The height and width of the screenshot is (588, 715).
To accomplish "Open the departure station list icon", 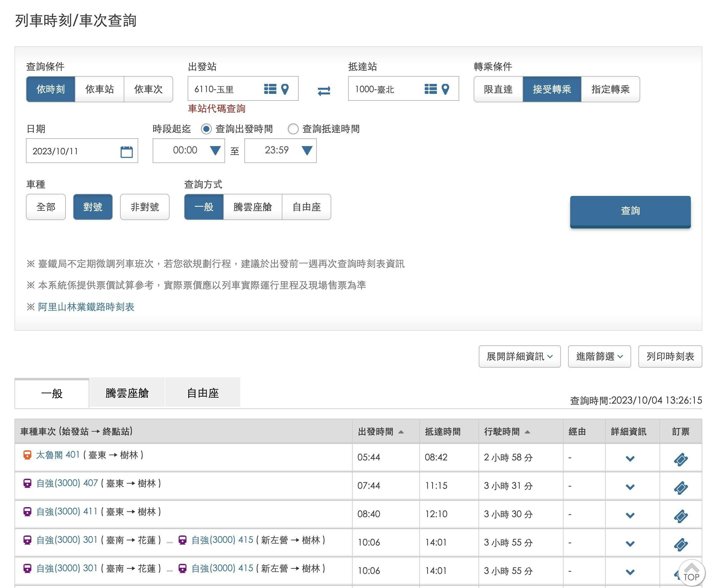I will (x=270, y=89).
